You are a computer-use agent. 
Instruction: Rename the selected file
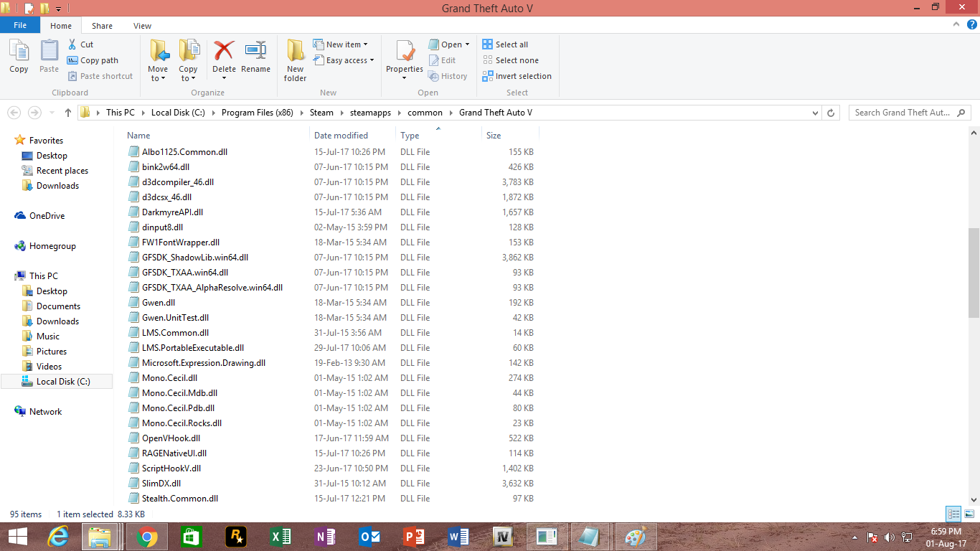tap(255, 57)
